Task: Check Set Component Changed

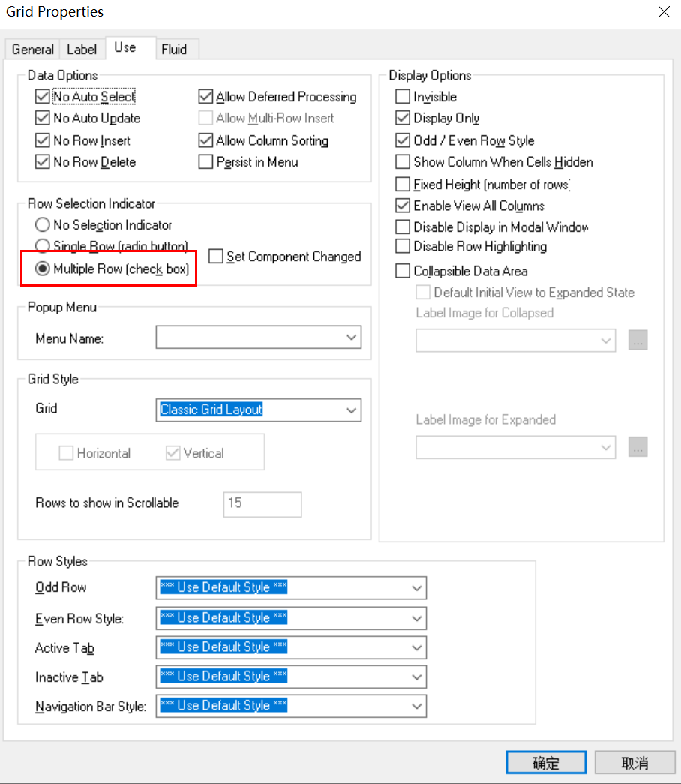Action: 216,256
